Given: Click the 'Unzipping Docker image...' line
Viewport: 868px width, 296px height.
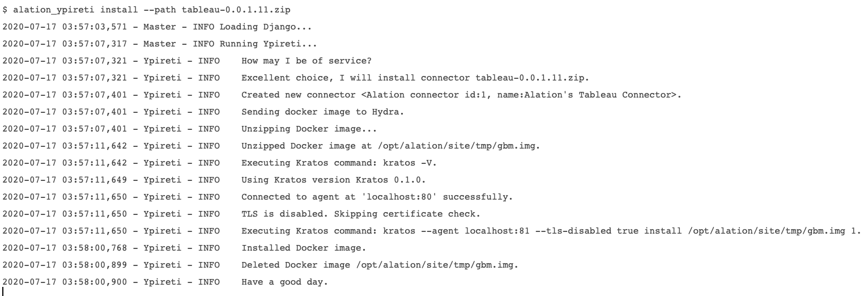Looking at the screenshot, I should click(x=190, y=129).
